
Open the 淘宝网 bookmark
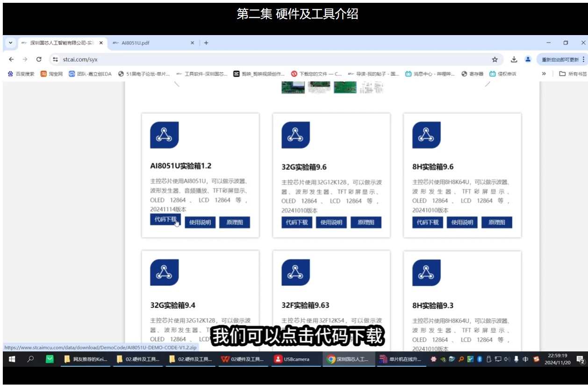pyautogui.click(x=51, y=73)
